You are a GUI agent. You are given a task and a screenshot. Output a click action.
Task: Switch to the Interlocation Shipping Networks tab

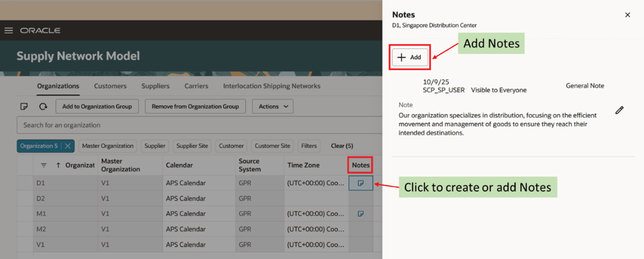pos(272,86)
